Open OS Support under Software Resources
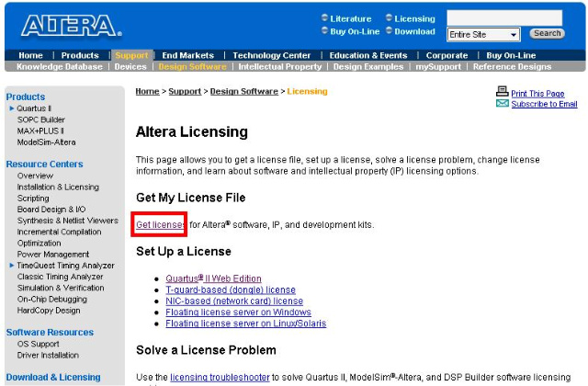 coord(38,344)
